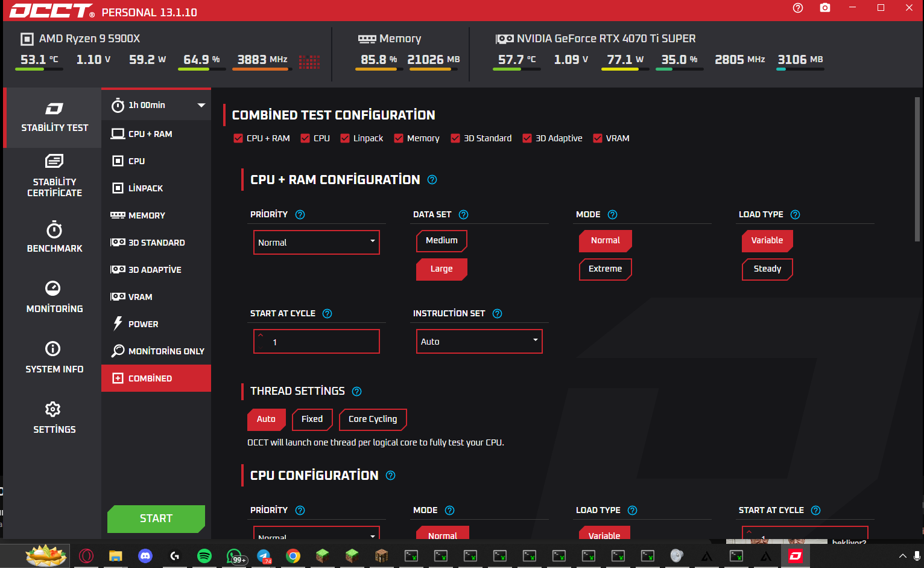Go to the Stability Certificate section
The height and width of the screenshot is (568, 924).
(54, 176)
